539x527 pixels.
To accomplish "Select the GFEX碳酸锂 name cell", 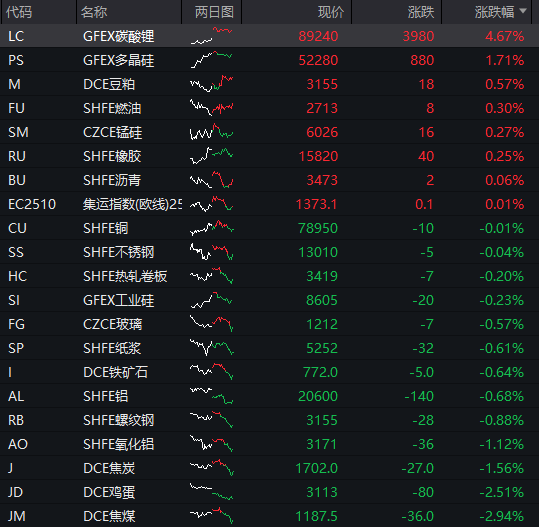I will click(x=119, y=36).
